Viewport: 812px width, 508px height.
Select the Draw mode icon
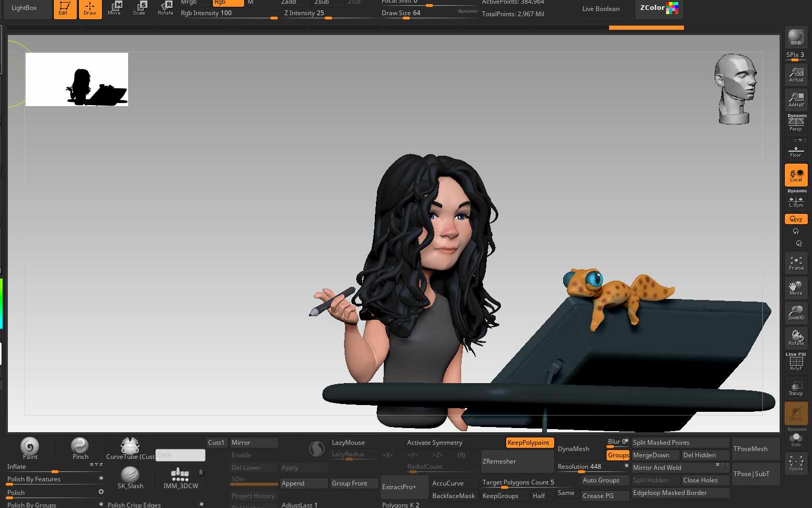click(x=90, y=9)
